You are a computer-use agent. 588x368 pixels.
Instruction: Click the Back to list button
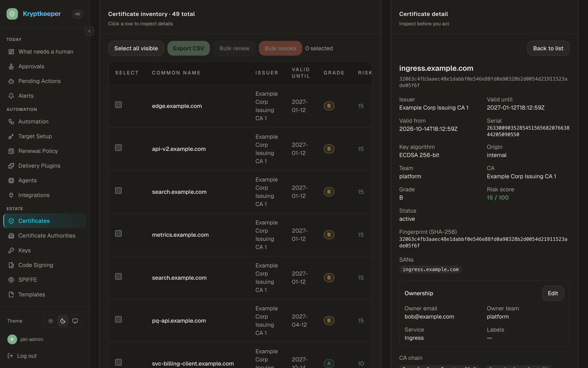point(548,48)
